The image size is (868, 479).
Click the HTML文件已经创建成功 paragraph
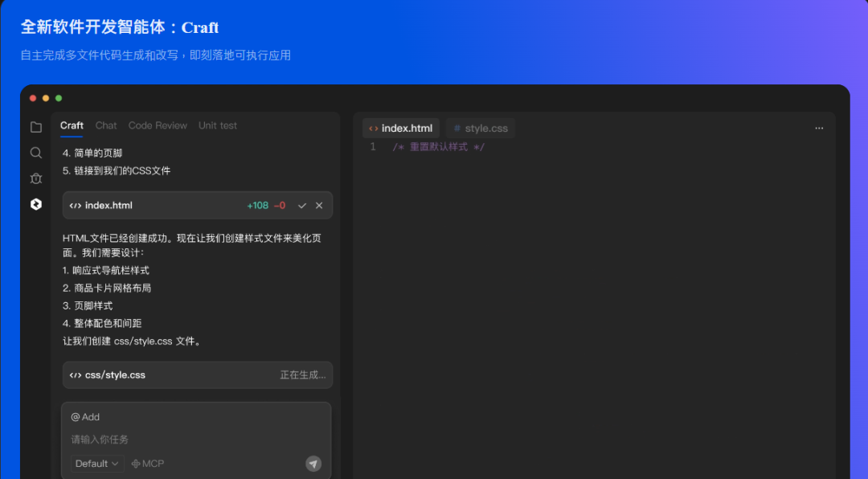[192, 245]
